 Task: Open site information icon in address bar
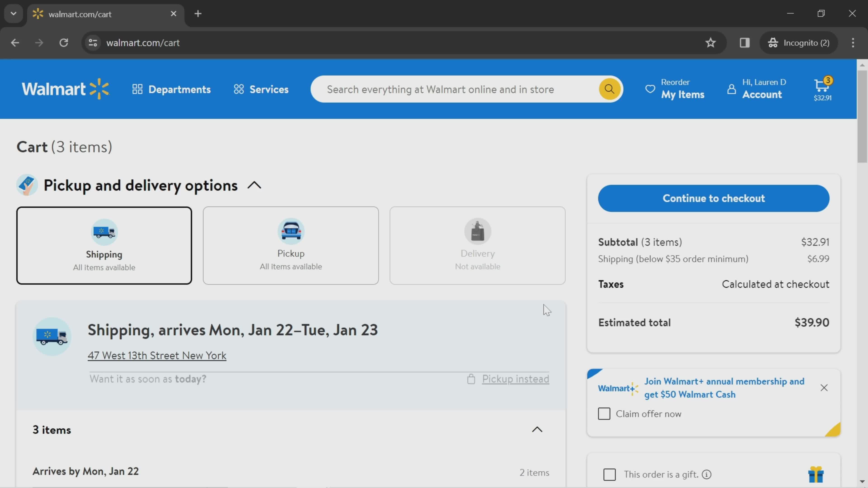(93, 43)
